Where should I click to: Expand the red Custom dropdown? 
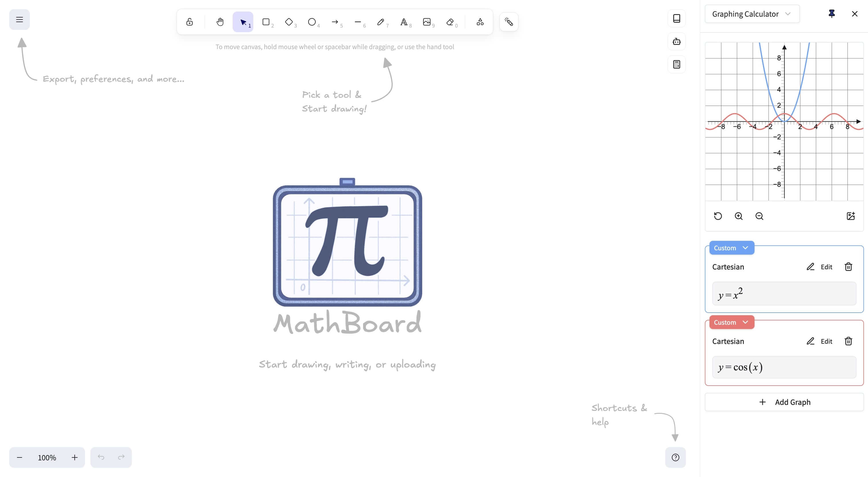[732, 322]
